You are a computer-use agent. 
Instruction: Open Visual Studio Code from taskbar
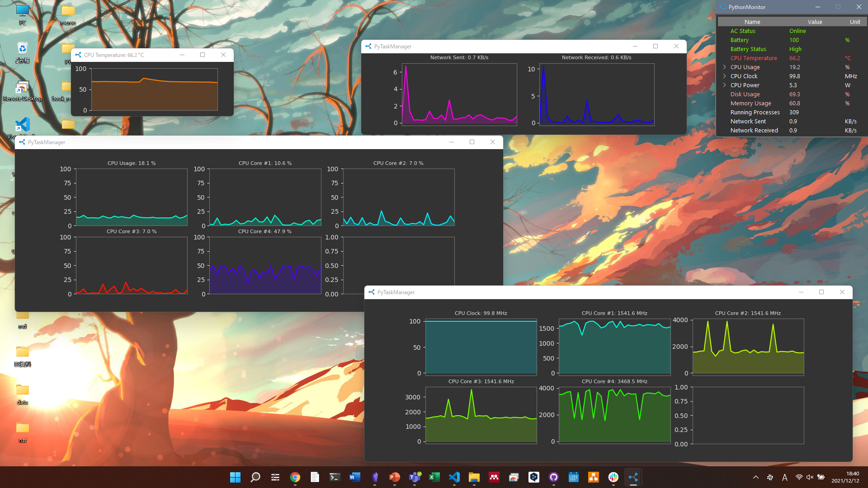(454, 477)
